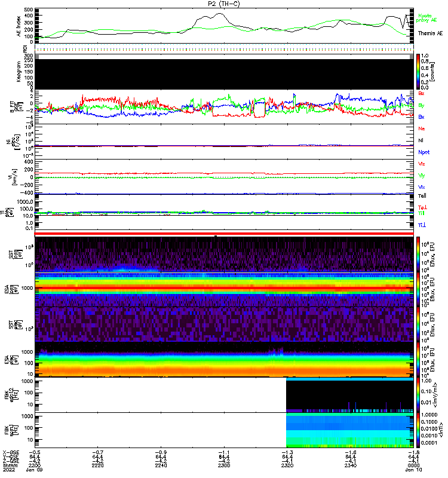The height and width of the screenshot is (478, 448).
Task: Click the time tick label "0000"
Action: (x=413, y=465)
